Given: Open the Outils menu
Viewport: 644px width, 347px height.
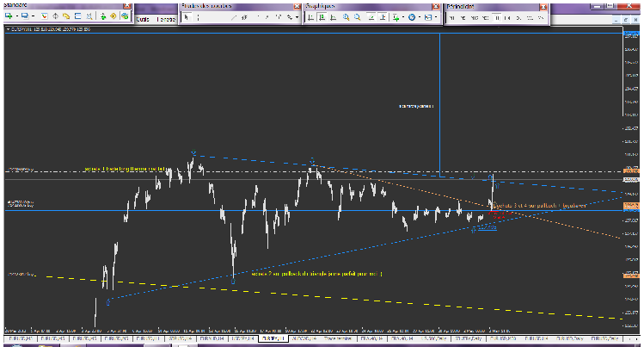Looking at the screenshot, I should (x=143, y=19).
